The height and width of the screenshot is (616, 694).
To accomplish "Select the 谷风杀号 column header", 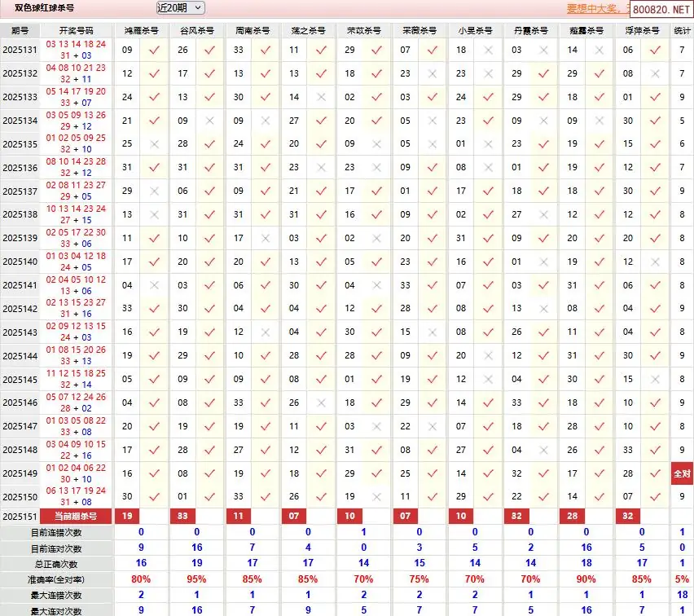I will 197,30.
